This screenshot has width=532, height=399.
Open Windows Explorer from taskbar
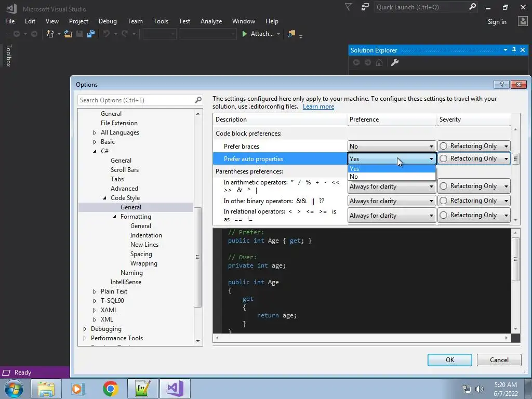tap(46, 389)
